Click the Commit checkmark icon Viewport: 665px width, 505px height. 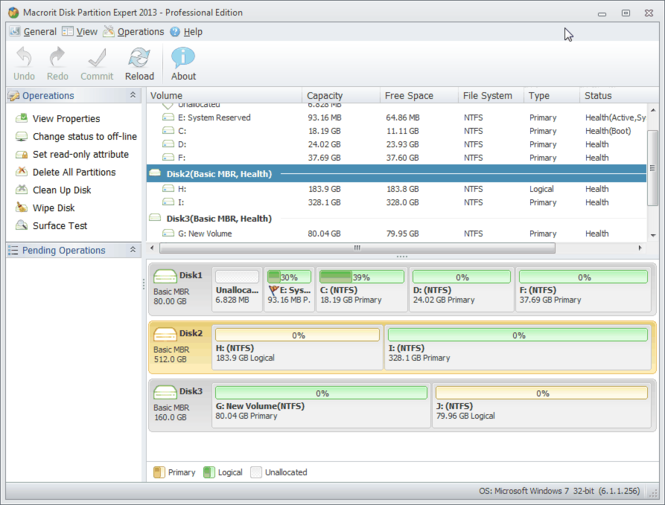pos(97,57)
